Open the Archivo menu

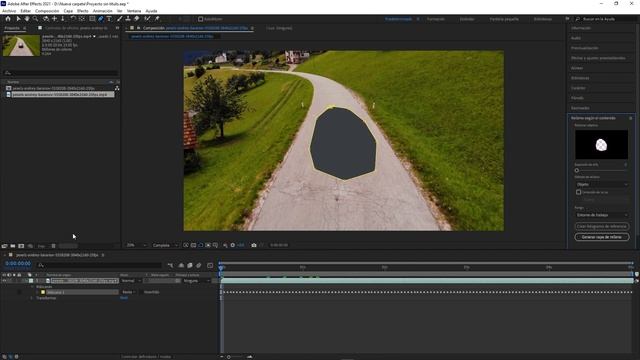tap(9, 11)
